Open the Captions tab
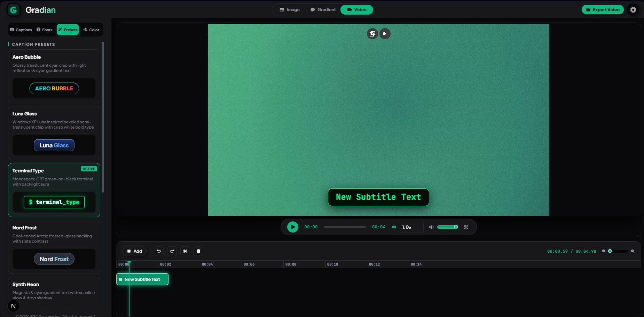Screen dimensions: 644x317 pos(21,30)
